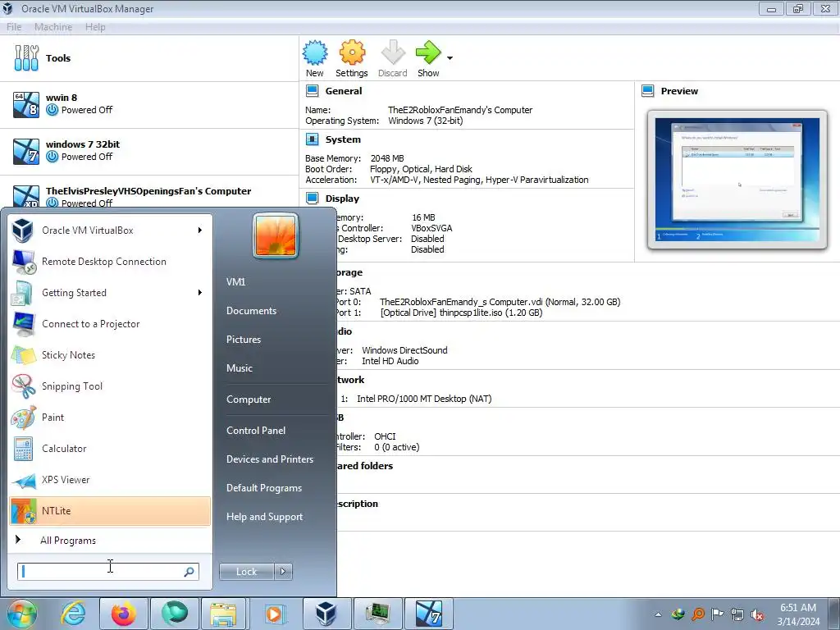840x630 pixels.
Task: Open Control Panel from Start menu
Action: pyautogui.click(x=256, y=430)
